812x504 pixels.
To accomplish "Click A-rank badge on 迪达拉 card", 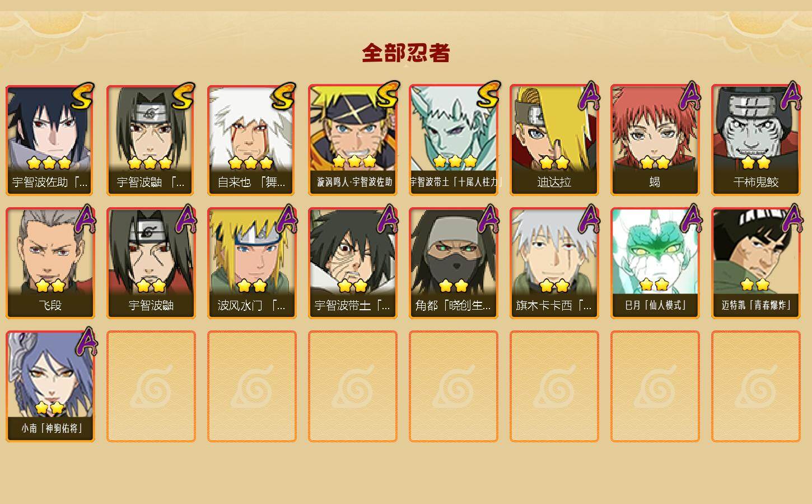I will tap(589, 96).
